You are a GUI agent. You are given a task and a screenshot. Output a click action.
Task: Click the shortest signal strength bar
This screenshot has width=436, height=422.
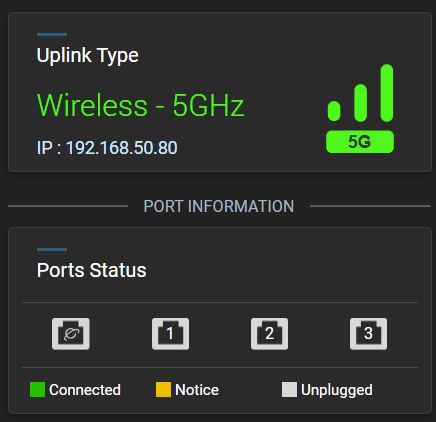334,111
